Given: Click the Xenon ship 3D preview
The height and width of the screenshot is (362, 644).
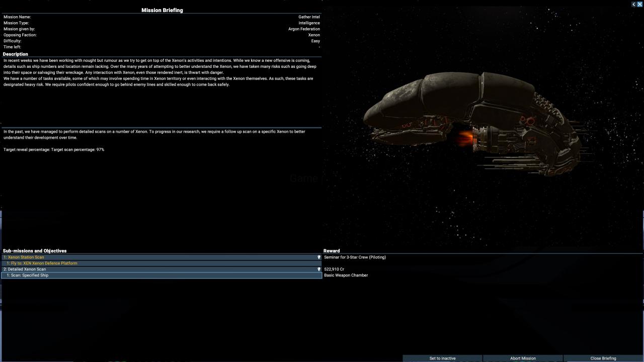Looking at the screenshot, I should [x=473, y=123].
